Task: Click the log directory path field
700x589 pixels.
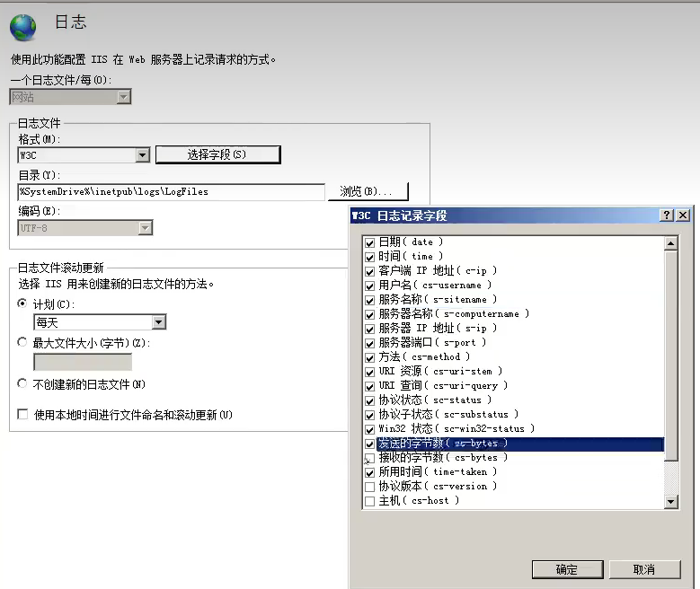Action: pyautogui.click(x=172, y=192)
